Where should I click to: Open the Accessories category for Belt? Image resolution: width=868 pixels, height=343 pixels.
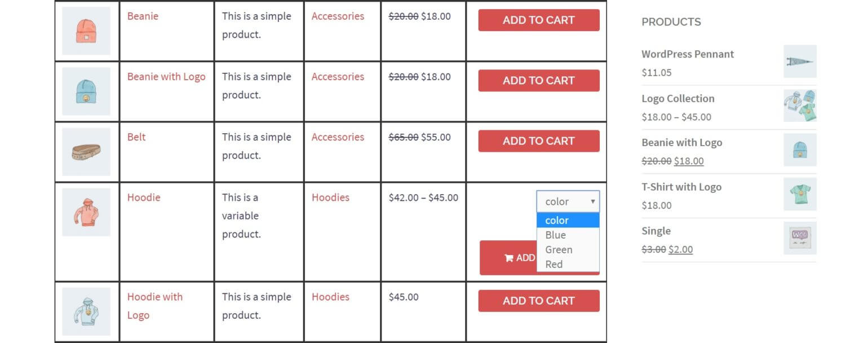338,137
